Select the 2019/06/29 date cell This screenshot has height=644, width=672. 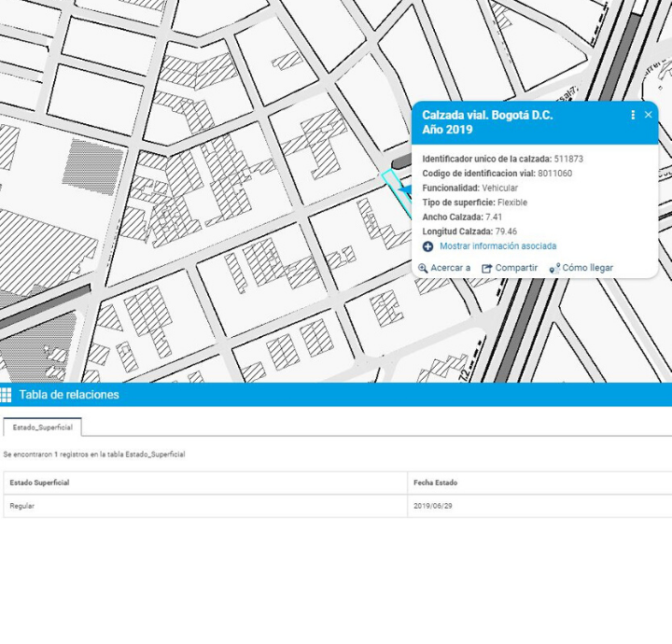[432, 506]
